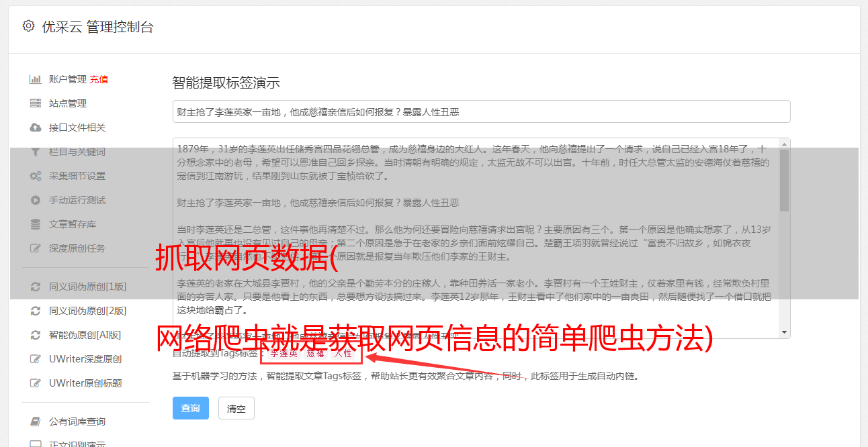Click the cloud upload icon for 接口文件相关

pyautogui.click(x=36, y=128)
